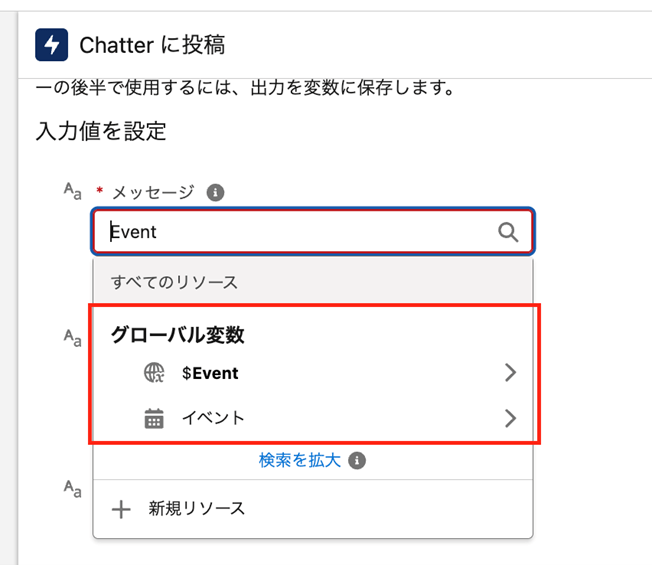652x565 pixels.
Task: Click the グローバル変数 section heading
Action: click(178, 336)
